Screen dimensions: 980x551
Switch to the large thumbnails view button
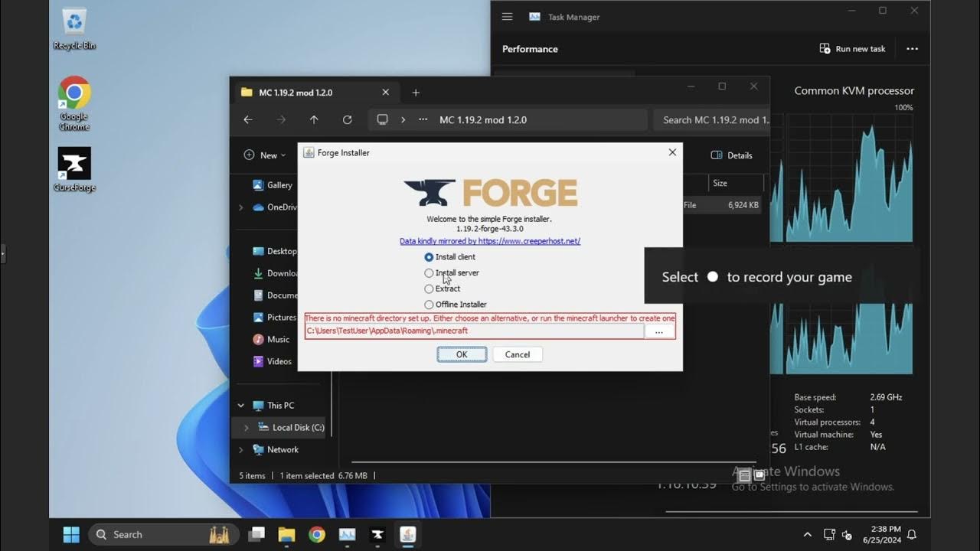(x=759, y=475)
